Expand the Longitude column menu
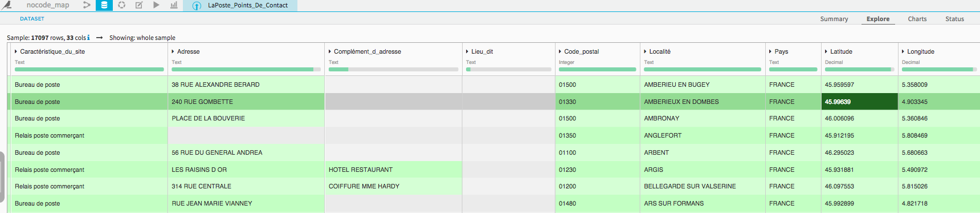 pyautogui.click(x=903, y=51)
